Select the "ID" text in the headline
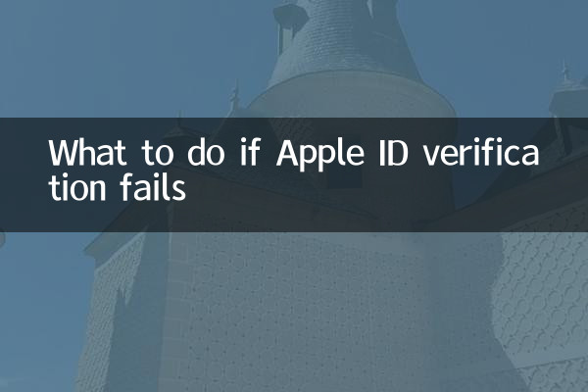Screen dimensions: 588x392 [393, 152]
